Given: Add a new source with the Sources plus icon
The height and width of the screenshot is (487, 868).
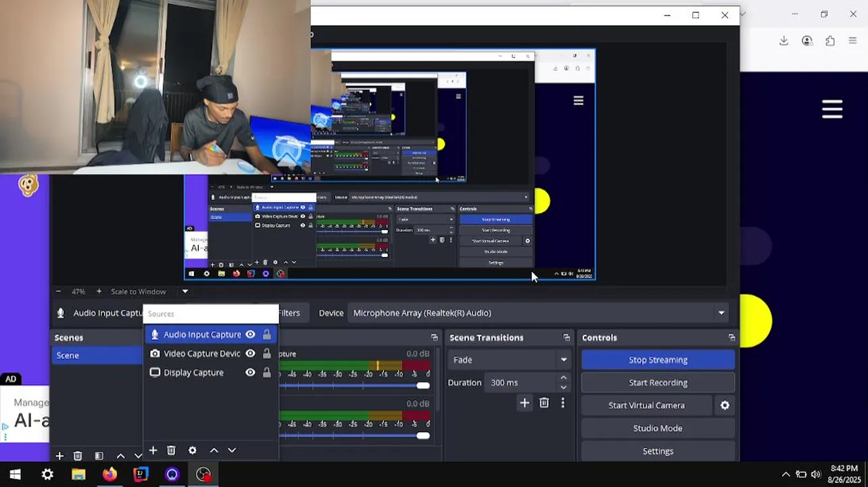Looking at the screenshot, I should 153,450.
